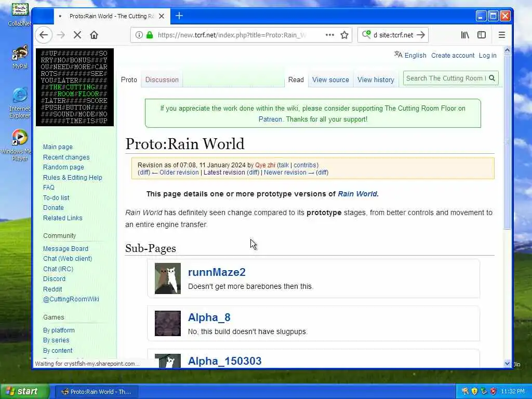The image size is (532, 399).
Task: Bookmark this page with the star icon
Action: point(344,35)
